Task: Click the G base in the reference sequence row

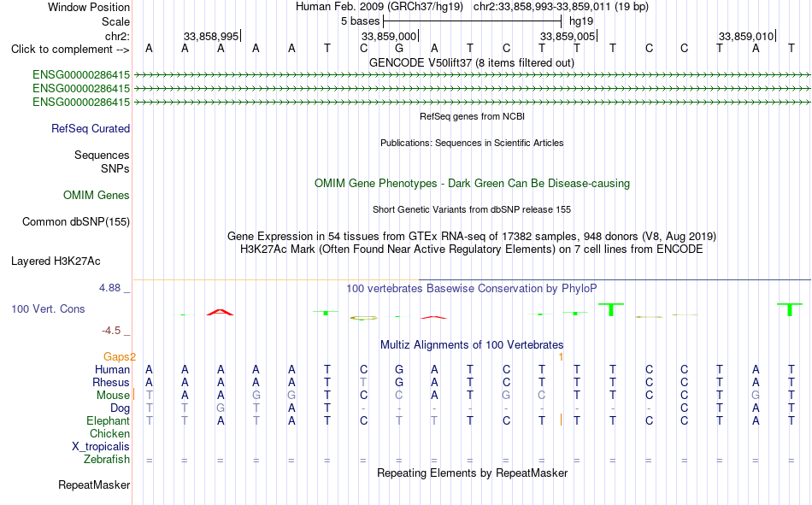Action: (399, 48)
